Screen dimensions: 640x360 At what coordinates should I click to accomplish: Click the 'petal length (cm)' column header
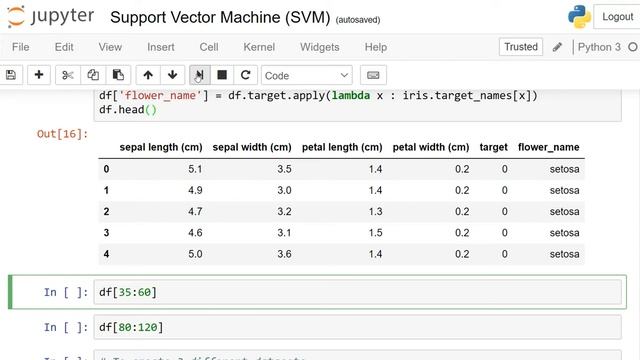click(x=342, y=147)
